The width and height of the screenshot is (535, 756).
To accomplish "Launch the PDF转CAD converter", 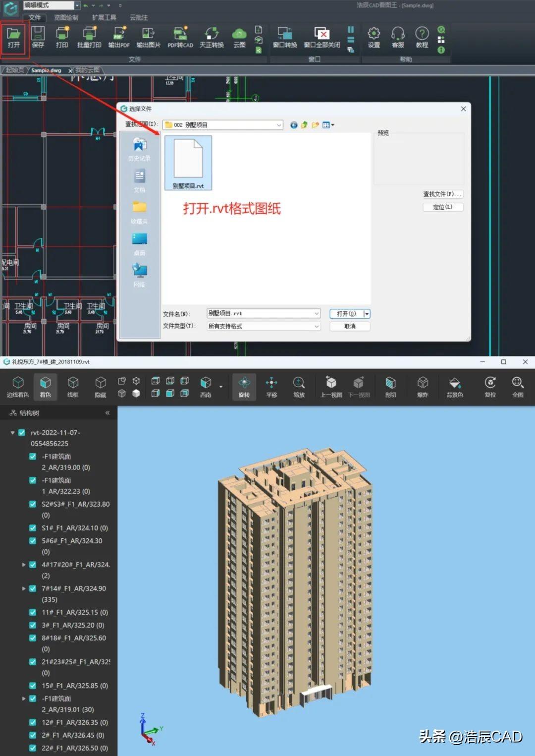I will (x=180, y=37).
